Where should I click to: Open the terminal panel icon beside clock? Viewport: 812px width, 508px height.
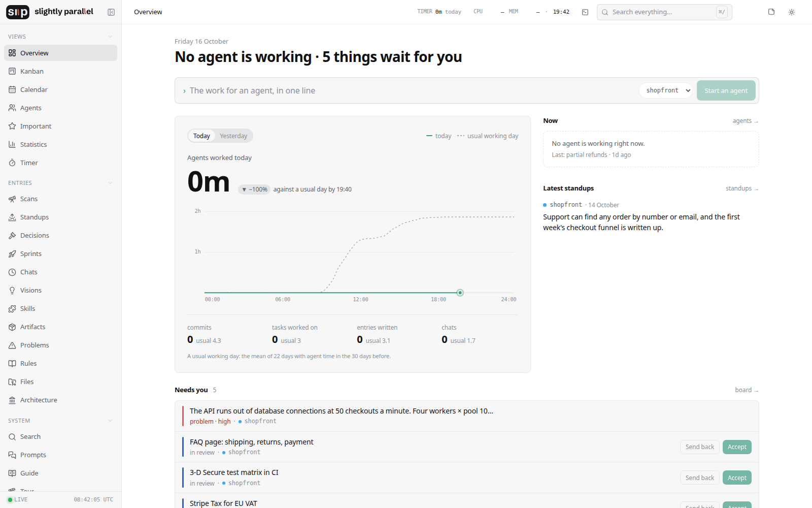coord(585,12)
